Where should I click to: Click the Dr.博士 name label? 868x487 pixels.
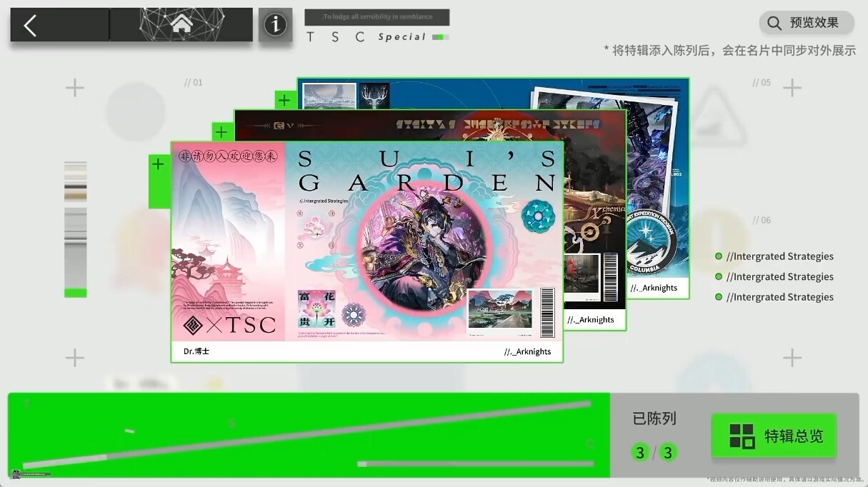coord(196,351)
